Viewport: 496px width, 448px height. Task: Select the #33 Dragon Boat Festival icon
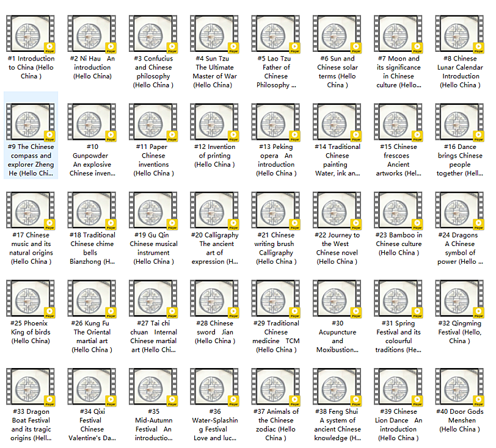tap(31, 387)
